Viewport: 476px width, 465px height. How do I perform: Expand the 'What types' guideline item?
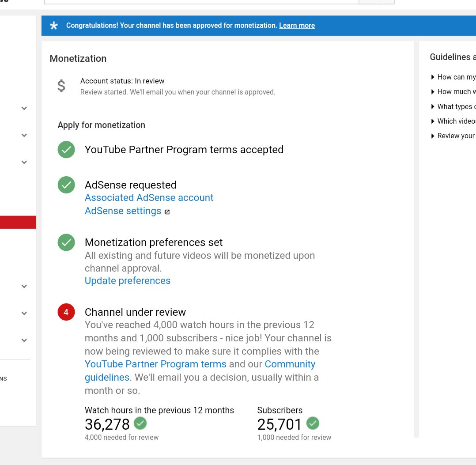coord(453,106)
